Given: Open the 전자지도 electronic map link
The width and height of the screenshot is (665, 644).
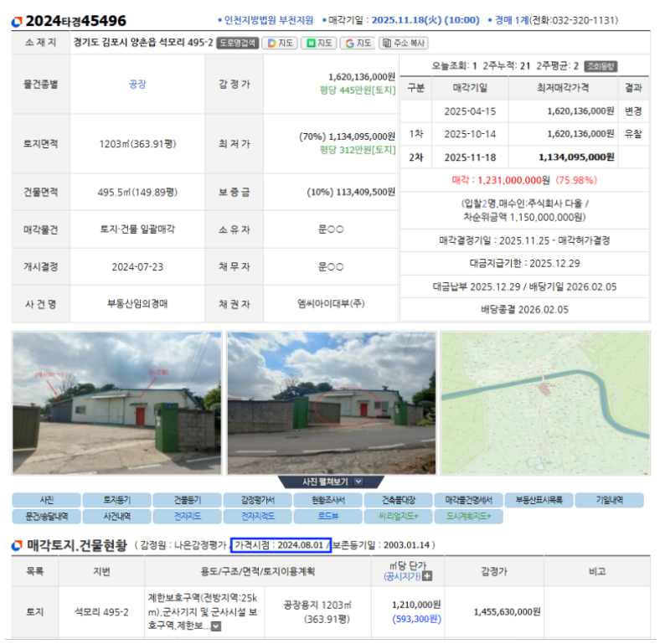Looking at the screenshot, I should 187,517.
